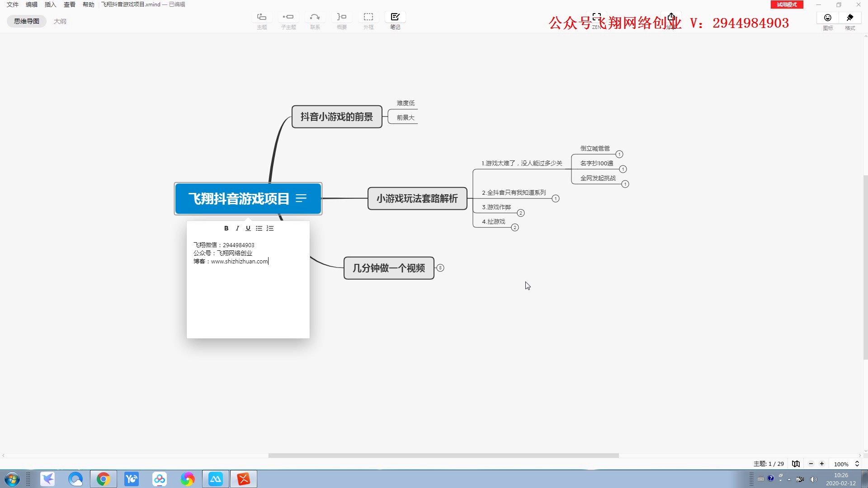Open the 格式 (Format) panel

[850, 18]
